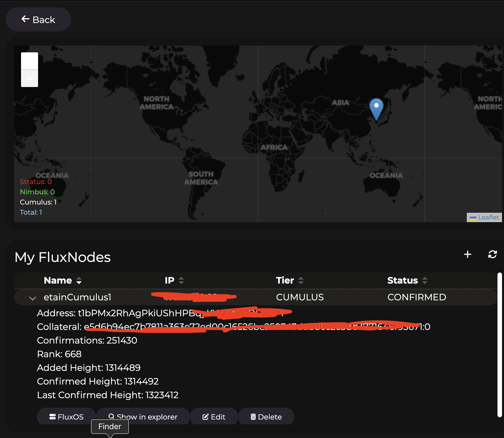This screenshot has height=438, width=504.
Task: Click the 'Nimbus: 0' legend entry
Action: point(37,192)
